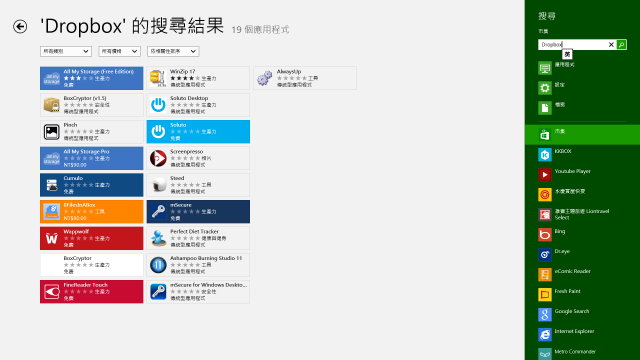Search within eComic Reader app
Viewport: 640px width, 360px height.
(582, 274)
